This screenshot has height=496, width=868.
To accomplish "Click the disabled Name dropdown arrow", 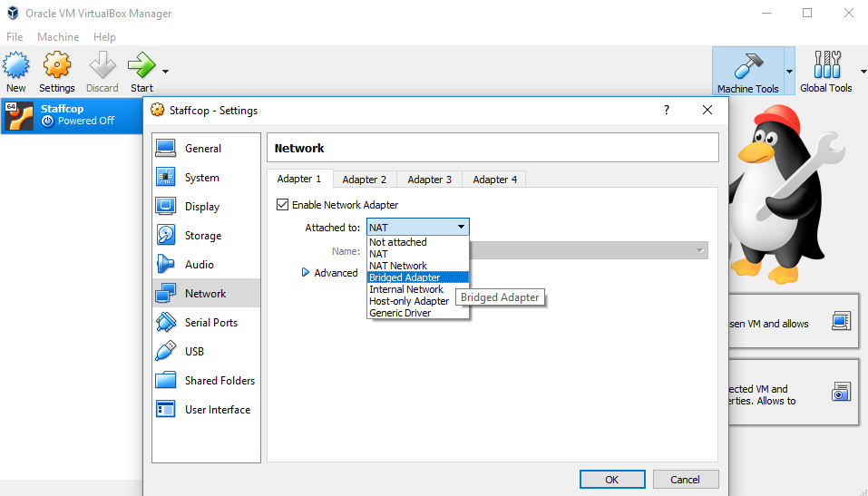I will point(699,251).
